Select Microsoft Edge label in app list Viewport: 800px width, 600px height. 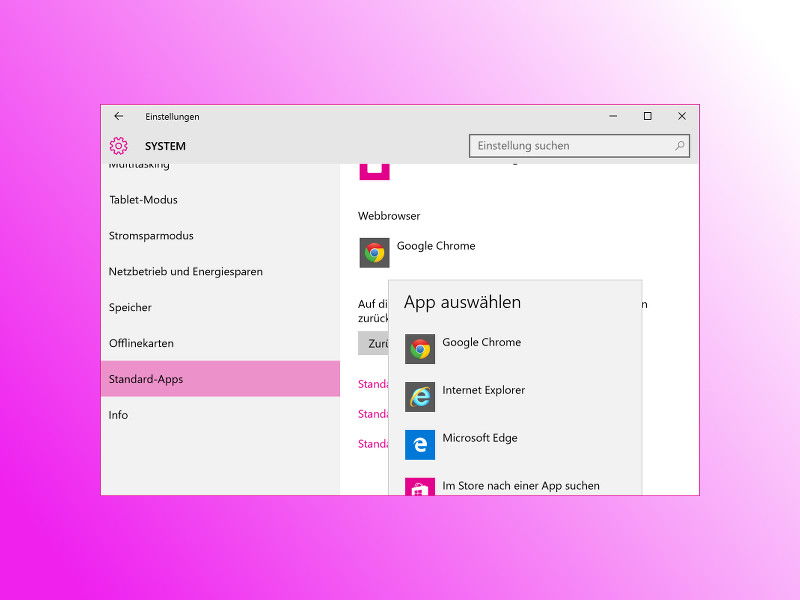point(480,438)
